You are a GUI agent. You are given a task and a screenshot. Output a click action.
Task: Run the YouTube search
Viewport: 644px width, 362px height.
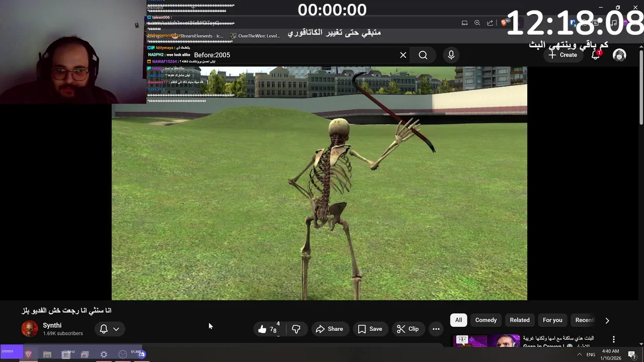click(x=423, y=55)
